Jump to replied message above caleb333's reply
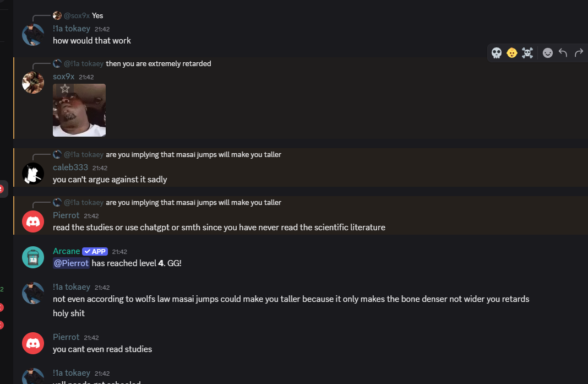The image size is (588, 384). pyautogui.click(x=193, y=155)
